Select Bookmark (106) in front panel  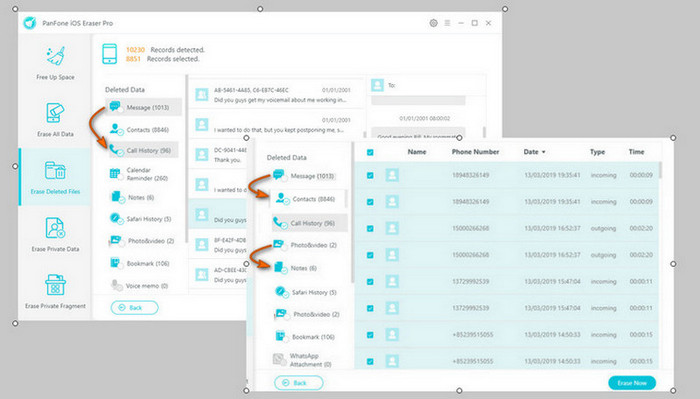(x=305, y=337)
